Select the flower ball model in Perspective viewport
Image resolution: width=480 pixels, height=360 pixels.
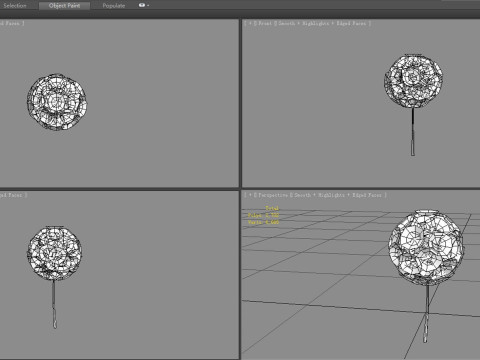pos(426,247)
